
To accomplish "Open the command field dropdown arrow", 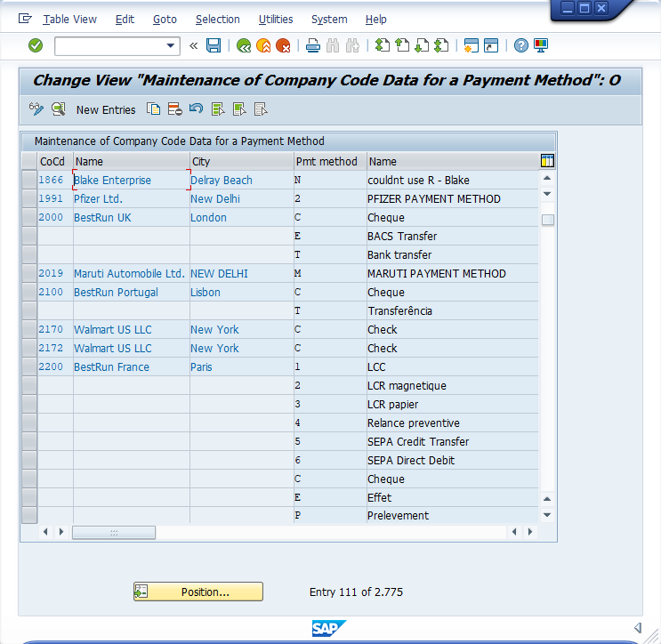I will point(172,45).
